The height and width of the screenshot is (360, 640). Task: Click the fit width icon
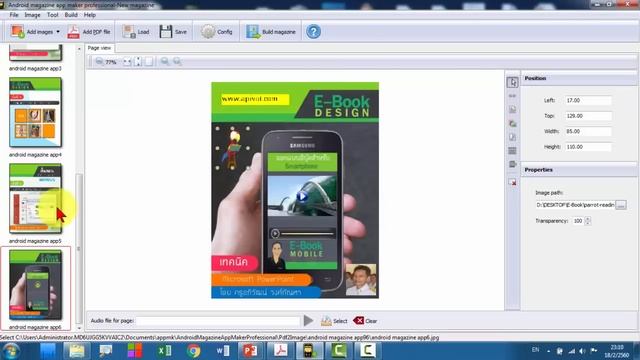pos(127,62)
